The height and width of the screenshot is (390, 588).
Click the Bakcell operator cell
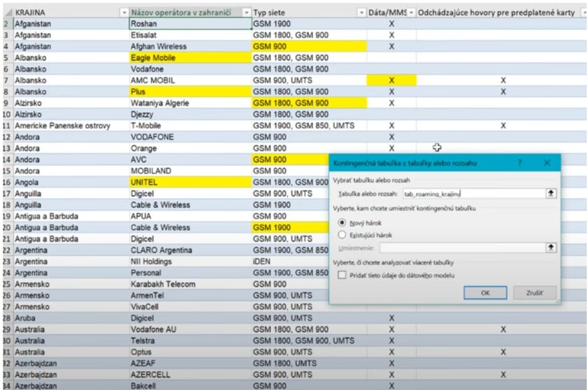pos(191,386)
